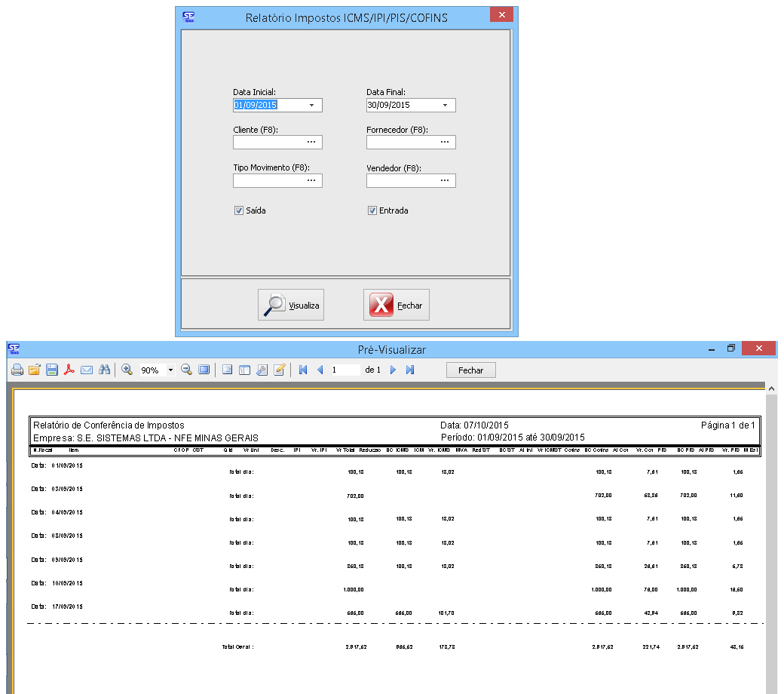Uncheck the Saída checkbox

click(238, 211)
